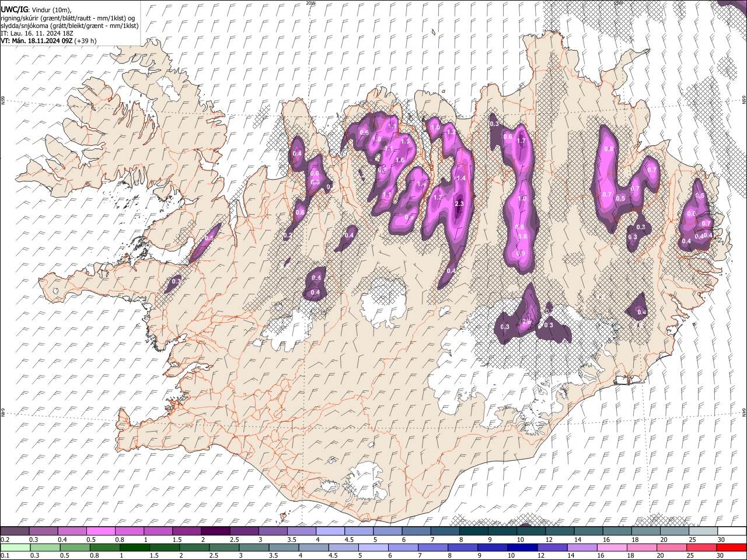Click the 'VT: Mán. 18.11.2024 09Z (+39 h)' line
Screen dimensions: 747x560
(49, 41)
